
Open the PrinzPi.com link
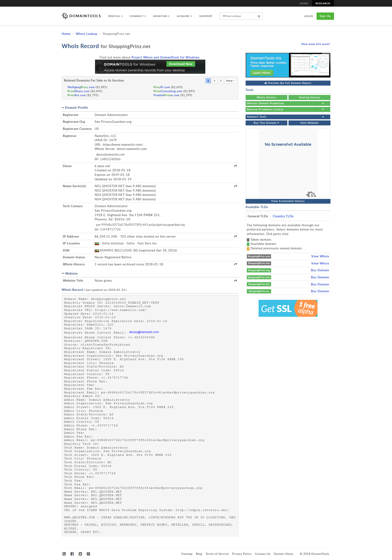[x=162, y=87]
